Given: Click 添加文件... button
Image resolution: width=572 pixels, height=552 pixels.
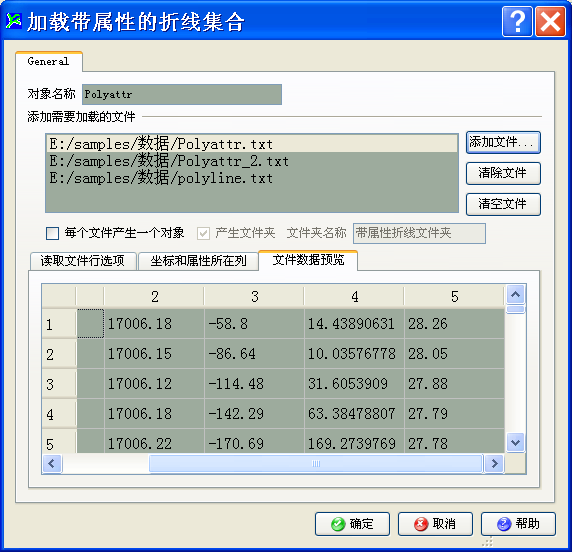Looking at the screenshot, I should [503, 142].
